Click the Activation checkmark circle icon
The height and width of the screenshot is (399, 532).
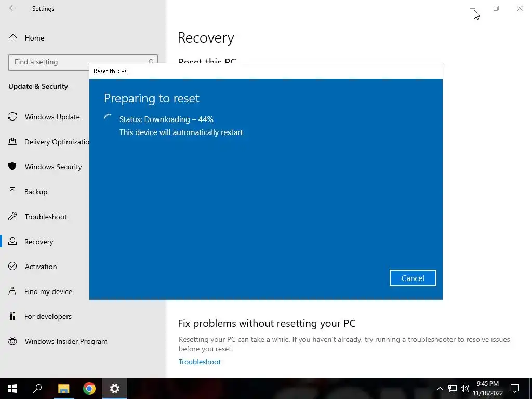(12, 266)
